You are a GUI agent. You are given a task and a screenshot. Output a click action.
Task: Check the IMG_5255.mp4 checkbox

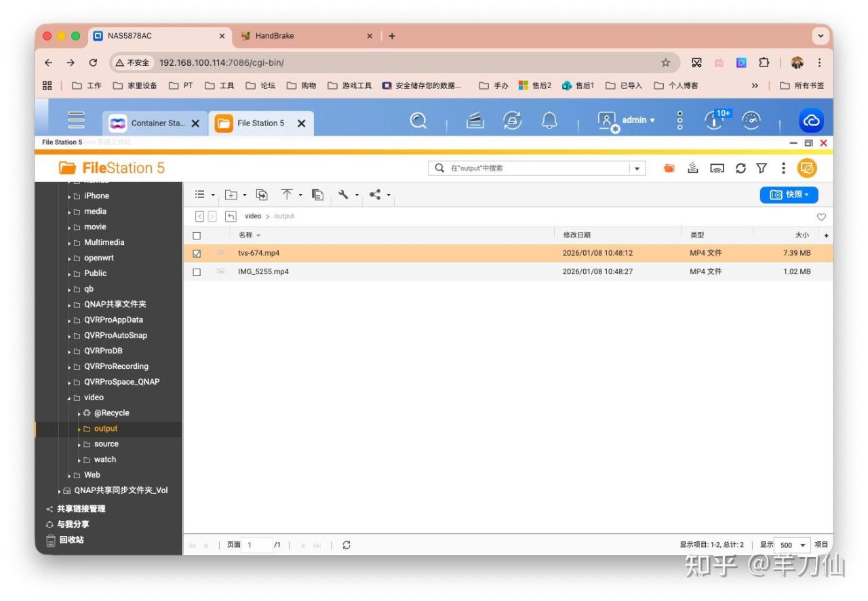197,272
